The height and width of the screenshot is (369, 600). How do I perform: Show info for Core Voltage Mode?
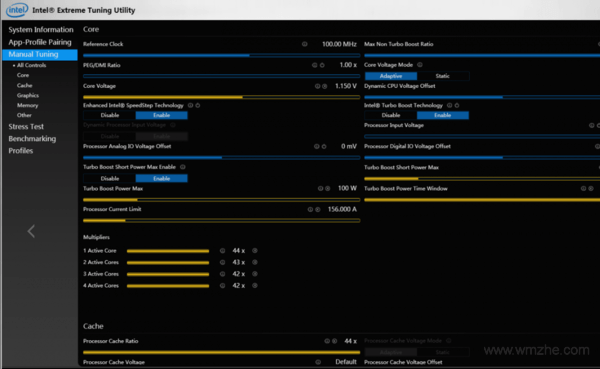coord(420,65)
